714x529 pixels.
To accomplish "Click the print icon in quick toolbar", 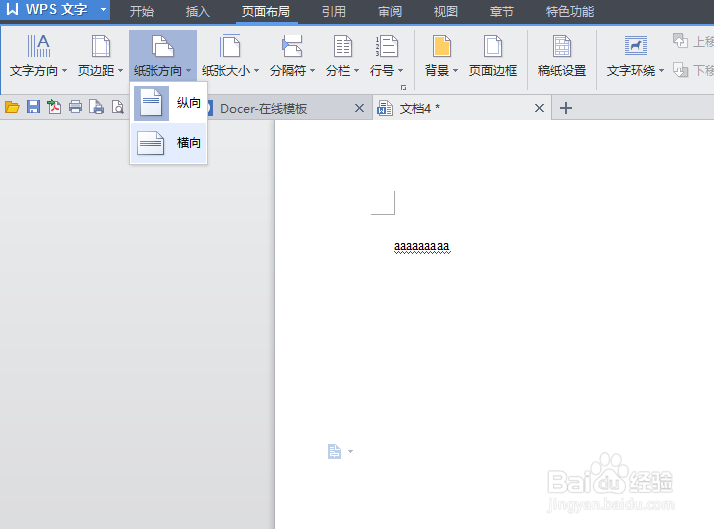I will pyautogui.click(x=75, y=107).
